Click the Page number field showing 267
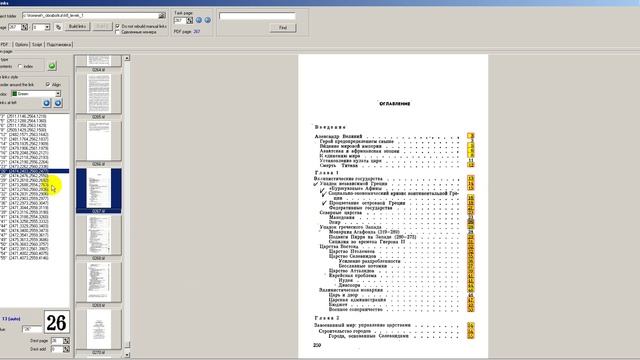 tap(14, 27)
